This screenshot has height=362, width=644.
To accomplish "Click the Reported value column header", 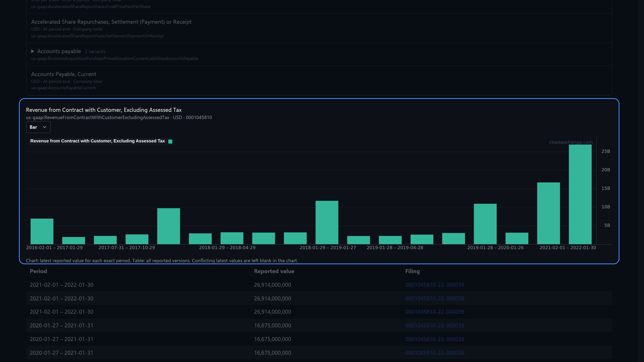I will pyautogui.click(x=274, y=271).
